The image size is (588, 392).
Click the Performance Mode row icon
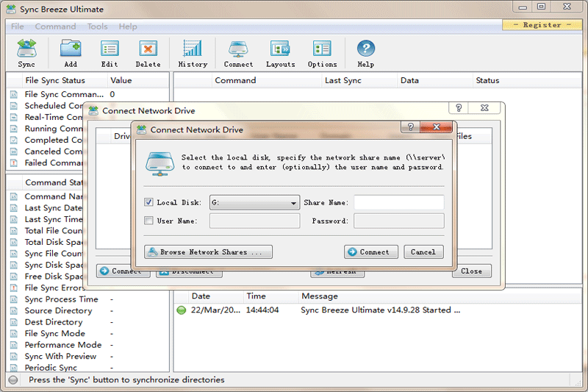tap(14, 345)
